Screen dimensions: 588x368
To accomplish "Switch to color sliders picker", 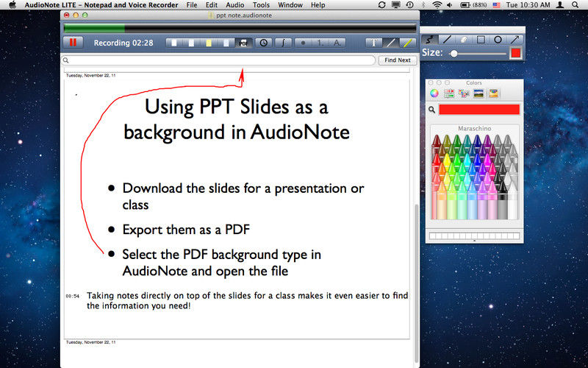I will click(449, 93).
